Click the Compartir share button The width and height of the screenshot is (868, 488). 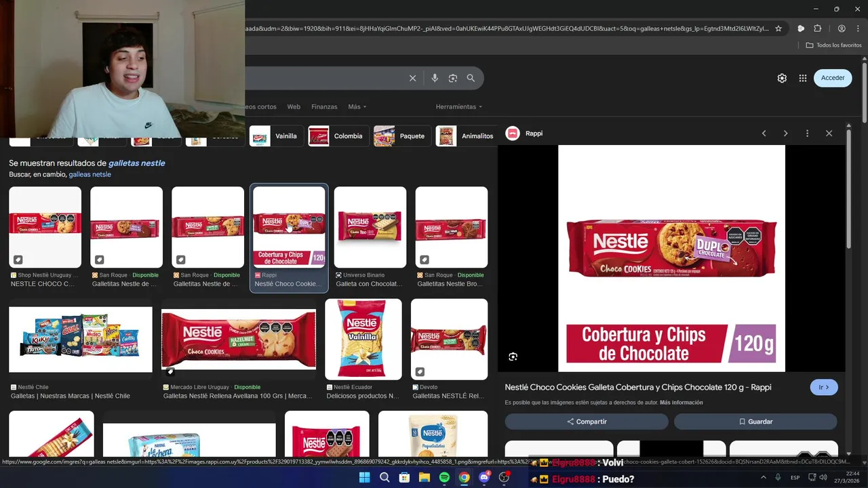coord(587,422)
